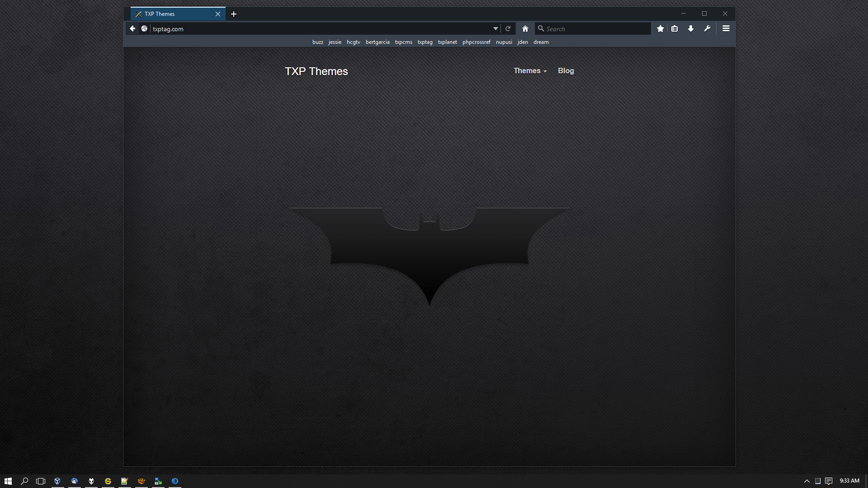Click the 9:33 AM clock
Image resolution: width=868 pixels, height=488 pixels.
tap(849, 481)
